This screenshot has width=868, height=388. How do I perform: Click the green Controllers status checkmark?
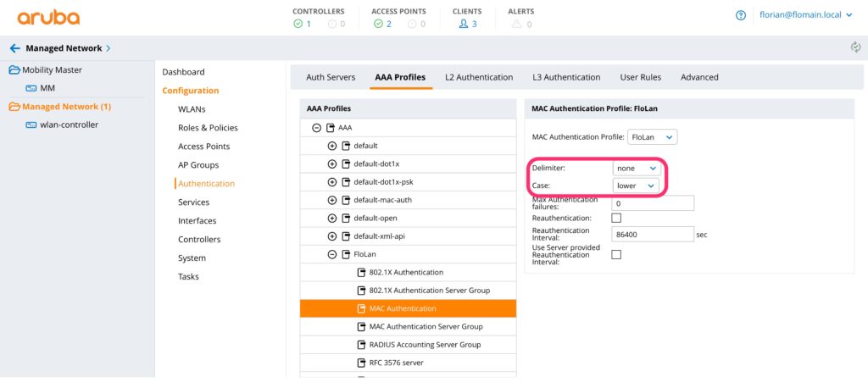coord(298,24)
